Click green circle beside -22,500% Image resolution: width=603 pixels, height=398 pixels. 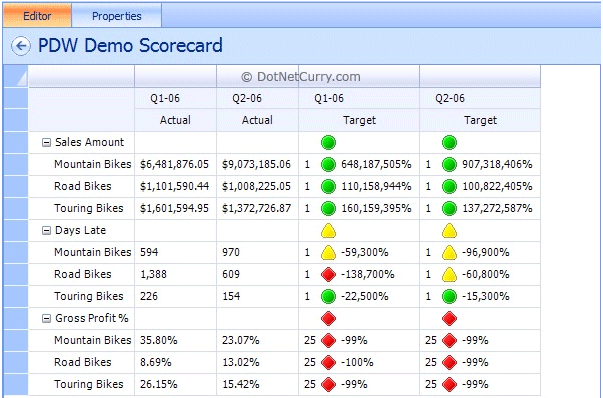(328, 296)
